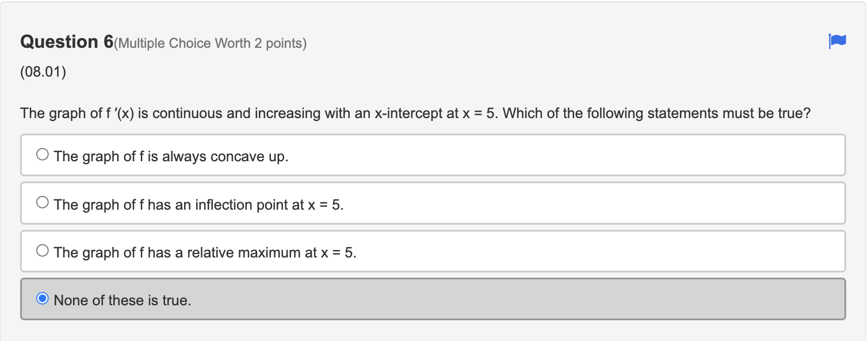
Task: Select the radio button for 'inflection point at x = 5'
Action: click(x=41, y=202)
